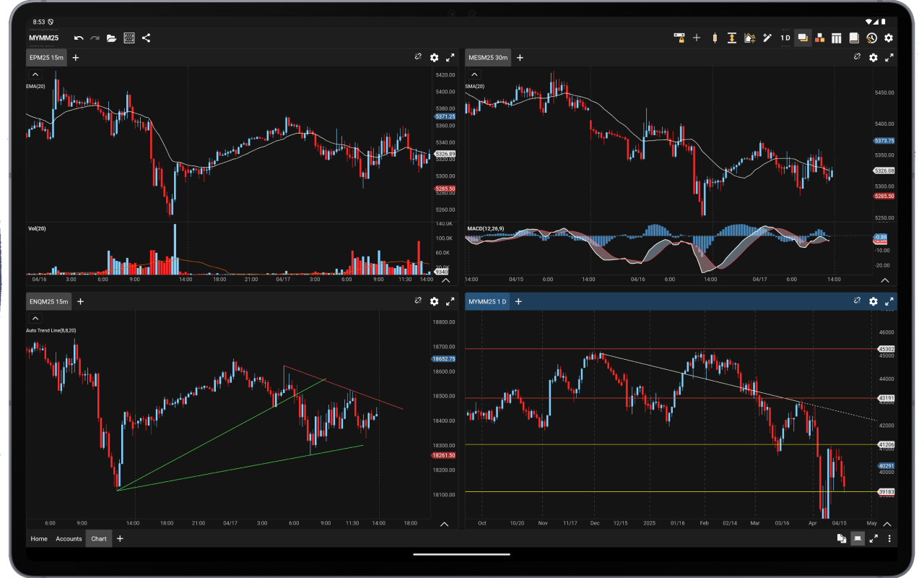Switch to the Home tab

(39, 538)
